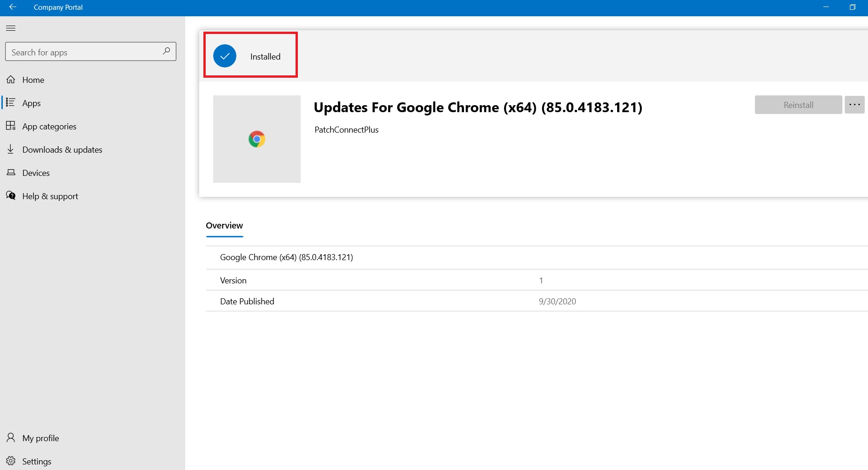Click the PatchConnectPlus publisher name
Viewport: 868px width, 470px height.
(347, 130)
